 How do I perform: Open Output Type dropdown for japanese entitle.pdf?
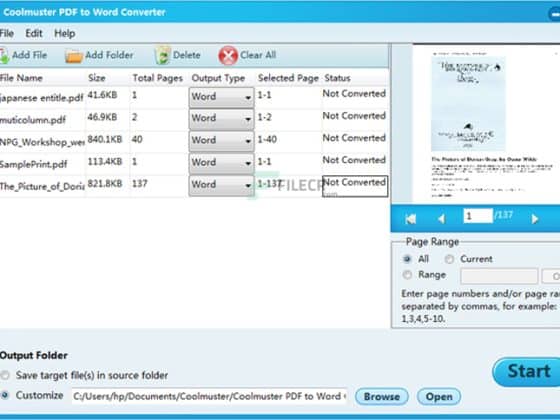[221, 97]
